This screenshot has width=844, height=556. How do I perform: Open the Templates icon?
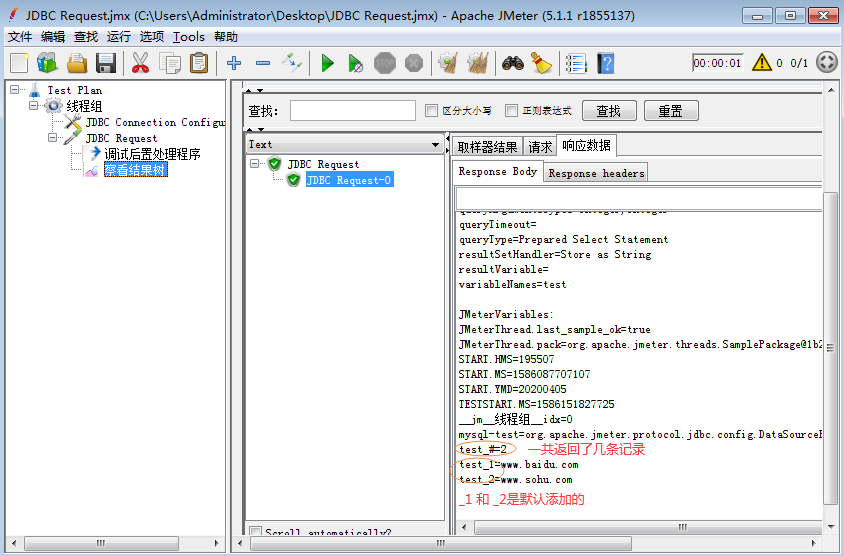tap(47, 63)
